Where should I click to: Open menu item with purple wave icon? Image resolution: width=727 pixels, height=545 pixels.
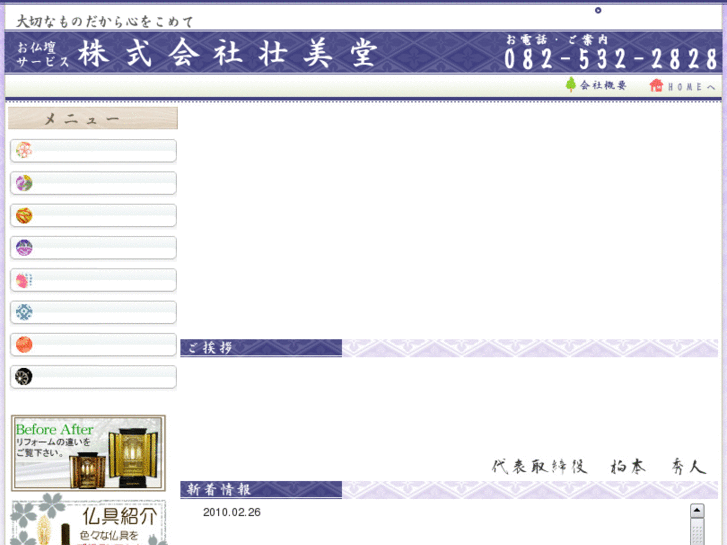[93, 248]
